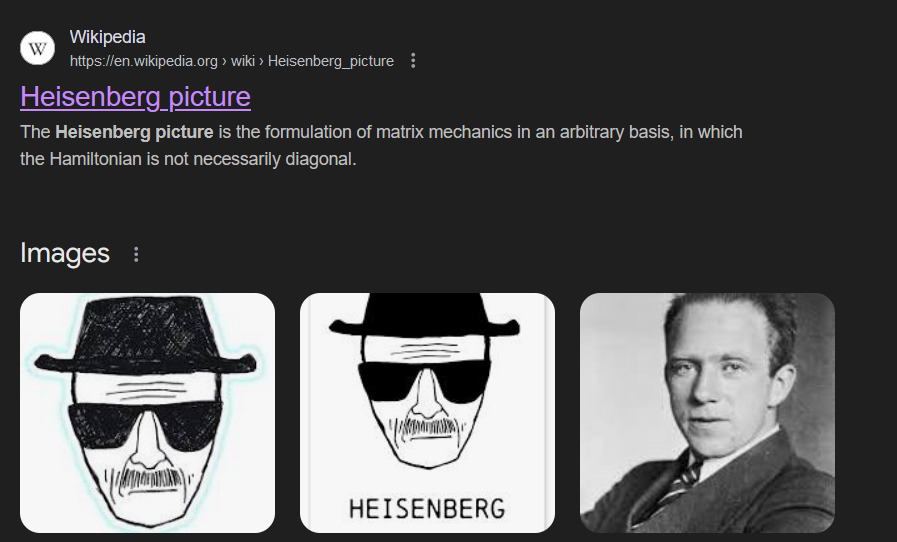Click the Images section heading

65,253
